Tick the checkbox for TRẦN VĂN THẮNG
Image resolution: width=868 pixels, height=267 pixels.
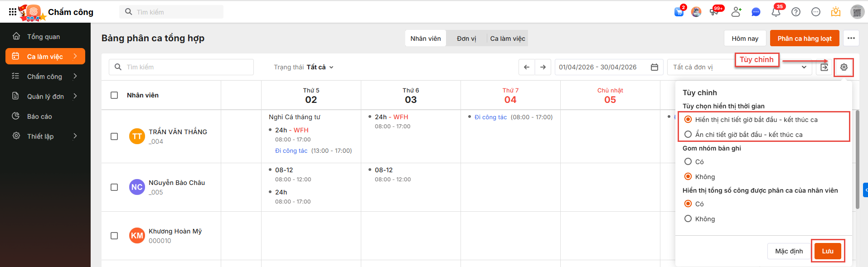(x=114, y=136)
